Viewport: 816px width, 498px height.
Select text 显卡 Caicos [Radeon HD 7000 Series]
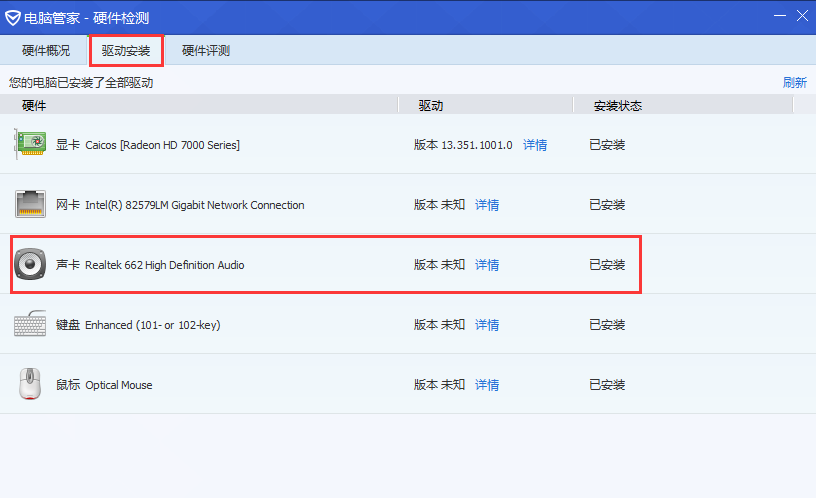[148, 145]
